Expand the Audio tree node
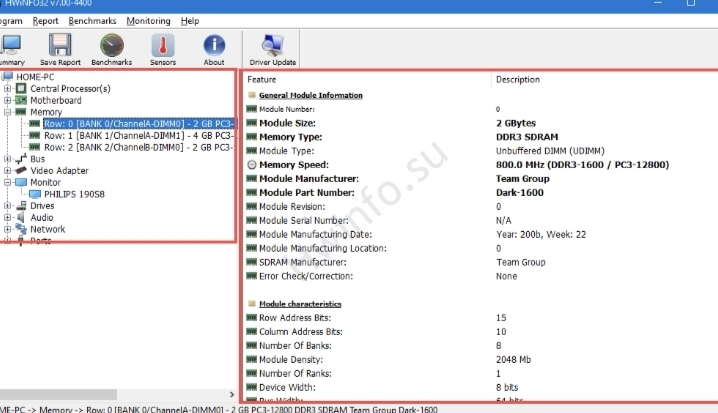The height and width of the screenshot is (413, 718). [x=7, y=217]
